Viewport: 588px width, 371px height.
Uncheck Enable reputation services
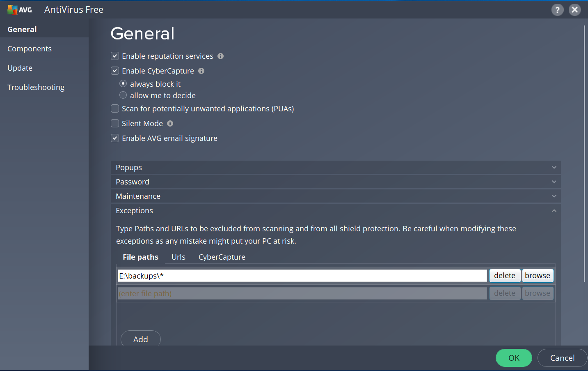click(115, 56)
